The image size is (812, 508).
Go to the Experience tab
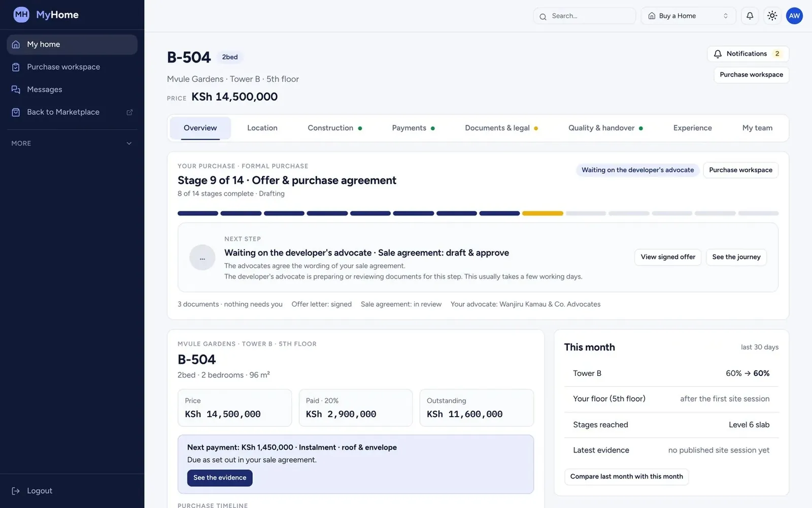click(692, 128)
